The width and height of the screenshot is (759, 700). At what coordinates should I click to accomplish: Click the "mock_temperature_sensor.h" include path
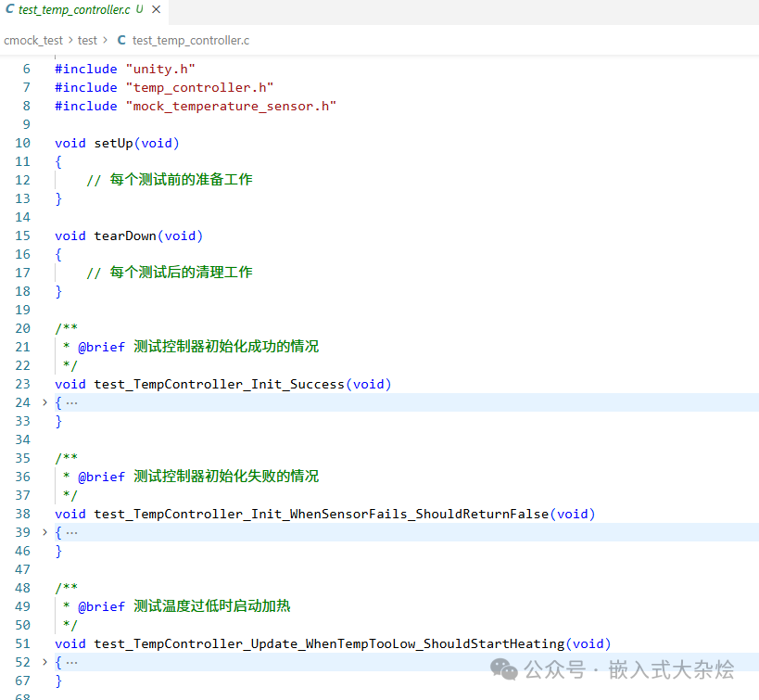tap(231, 106)
